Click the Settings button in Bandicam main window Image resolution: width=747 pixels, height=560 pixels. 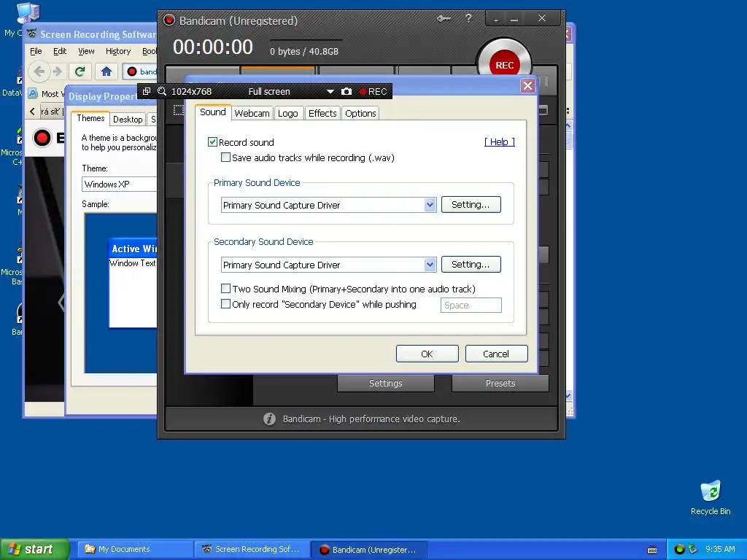[x=385, y=384]
